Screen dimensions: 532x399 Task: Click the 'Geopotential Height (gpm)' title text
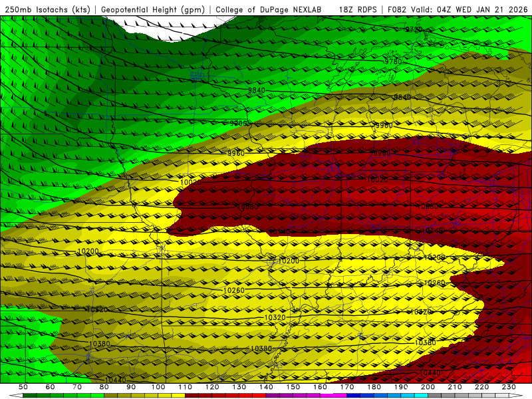[x=153, y=9]
